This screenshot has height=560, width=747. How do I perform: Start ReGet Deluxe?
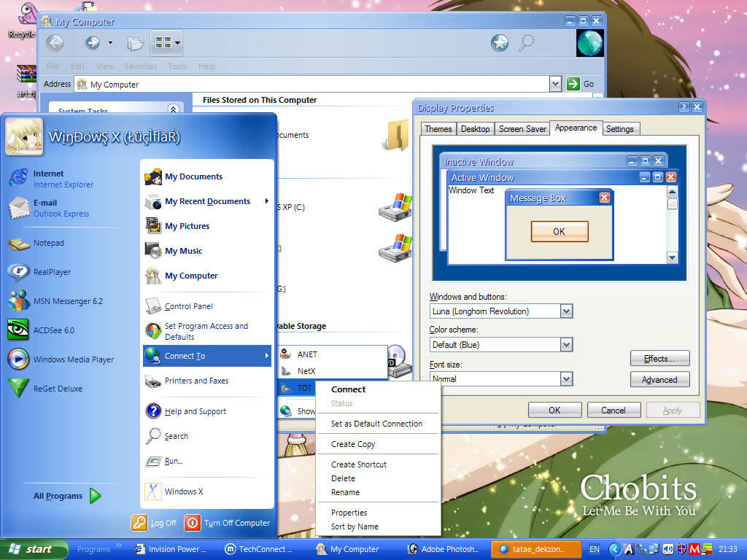point(57,389)
